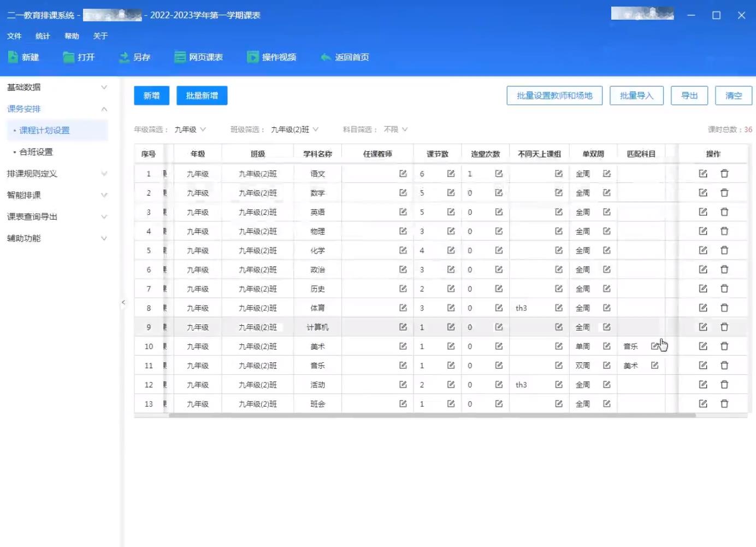Expand the 智能排课 sidebar section
Image resolution: width=756 pixels, height=547 pixels.
coord(57,195)
